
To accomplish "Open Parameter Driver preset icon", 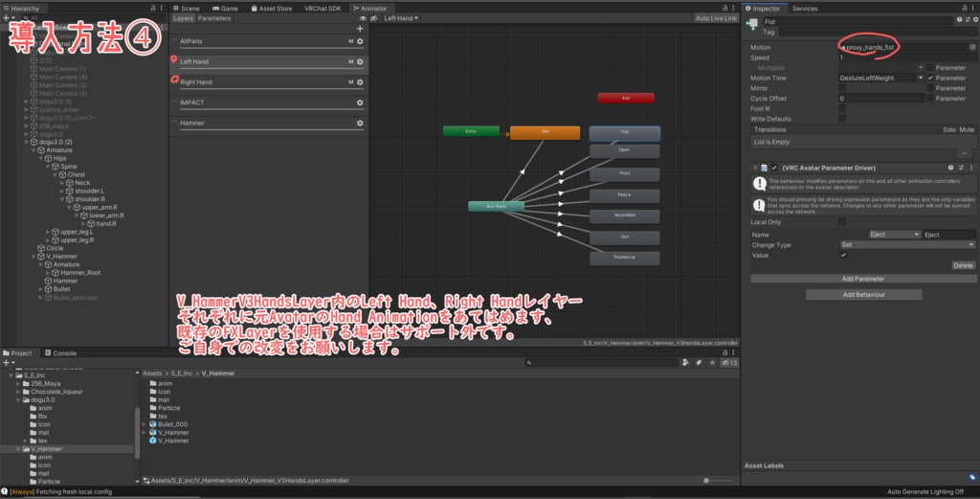I will point(961,168).
